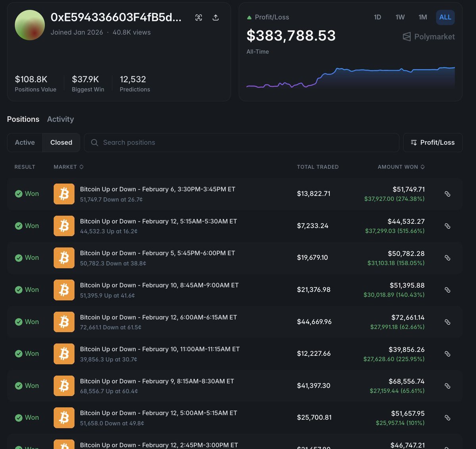Click Bitcoin icon on February 10 11:00AM row

[64, 354]
